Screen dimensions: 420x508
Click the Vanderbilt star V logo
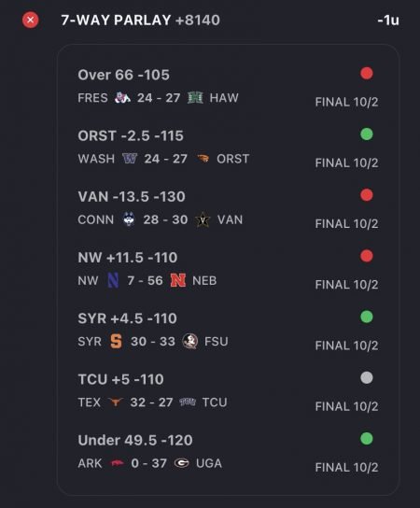pyautogui.click(x=203, y=219)
